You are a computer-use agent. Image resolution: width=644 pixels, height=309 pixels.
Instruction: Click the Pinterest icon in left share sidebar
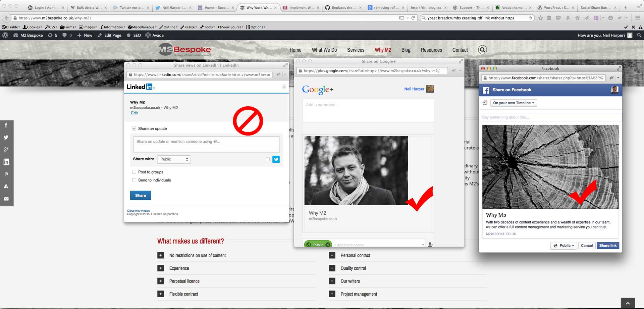click(x=6, y=174)
